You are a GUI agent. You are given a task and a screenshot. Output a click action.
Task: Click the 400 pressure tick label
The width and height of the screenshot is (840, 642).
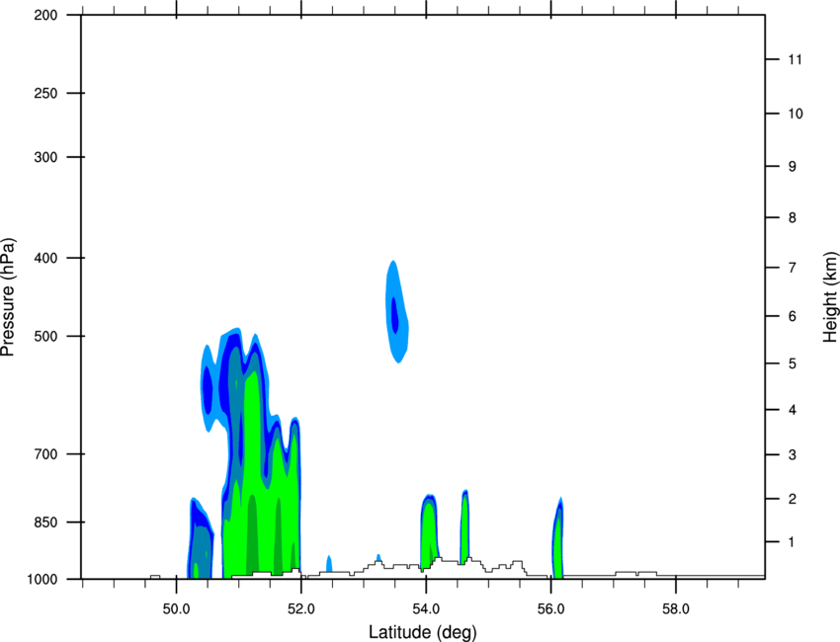click(45, 258)
